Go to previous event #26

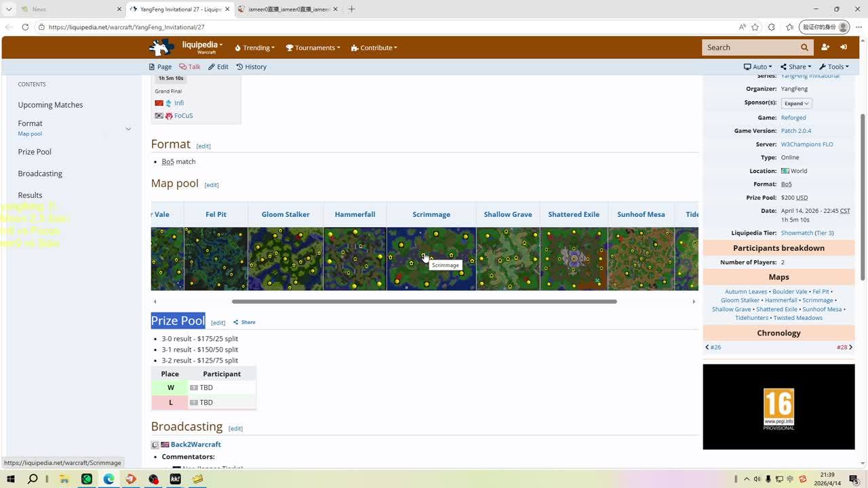[713, 347]
